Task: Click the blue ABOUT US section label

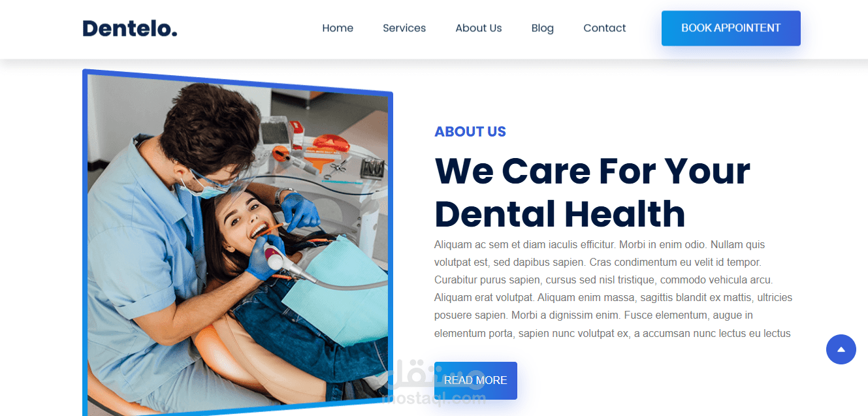Action: tap(470, 131)
